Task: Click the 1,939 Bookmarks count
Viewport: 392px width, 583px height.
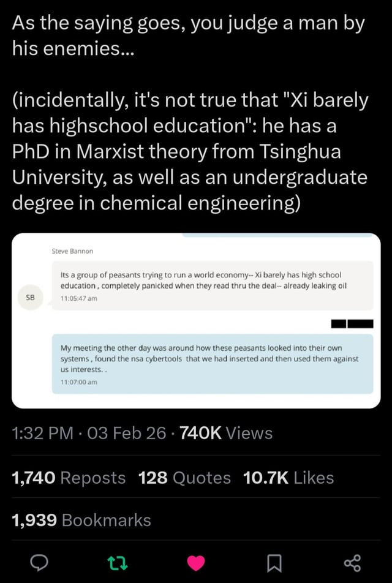Action: point(81,520)
